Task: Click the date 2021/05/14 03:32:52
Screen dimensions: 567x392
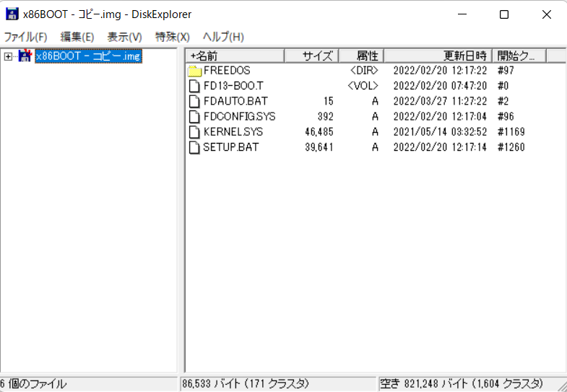Action: (x=440, y=132)
